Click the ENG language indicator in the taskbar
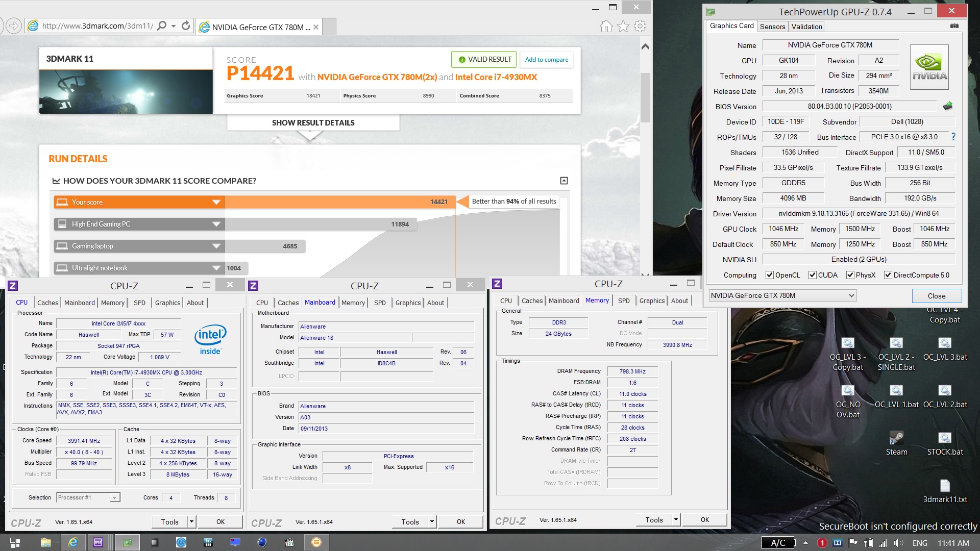The image size is (980, 551). click(x=920, y=543)
